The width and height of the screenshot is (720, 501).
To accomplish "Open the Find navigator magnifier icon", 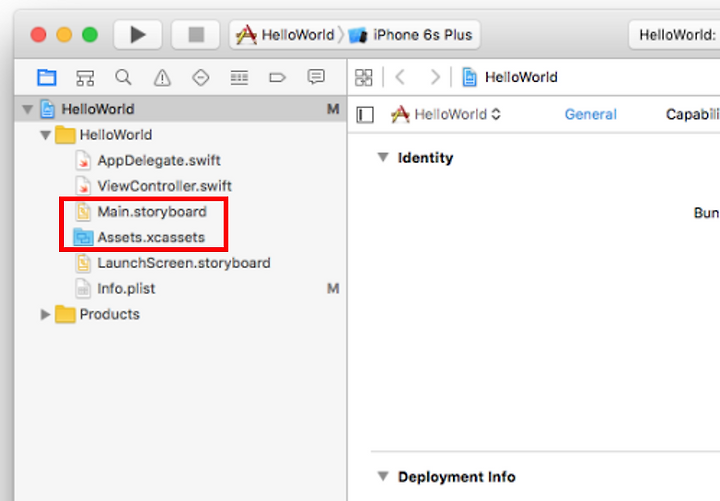I will tap(124, 77).
